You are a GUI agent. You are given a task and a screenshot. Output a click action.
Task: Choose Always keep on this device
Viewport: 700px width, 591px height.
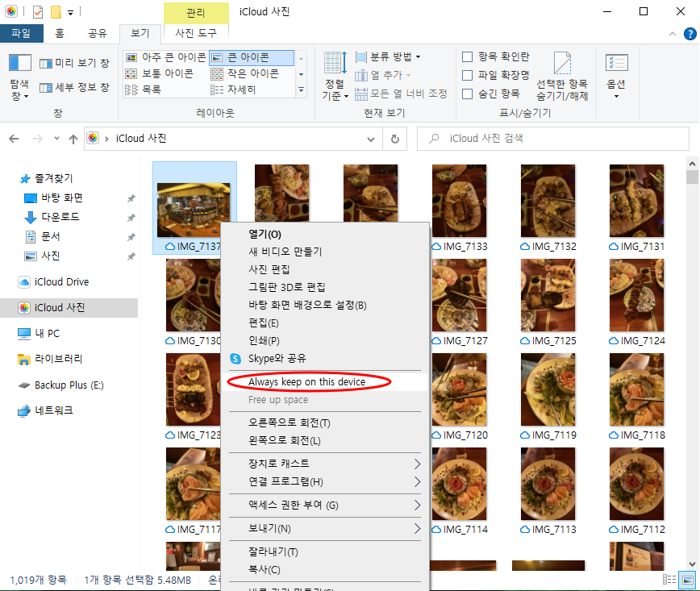click(x=325, y=381)
